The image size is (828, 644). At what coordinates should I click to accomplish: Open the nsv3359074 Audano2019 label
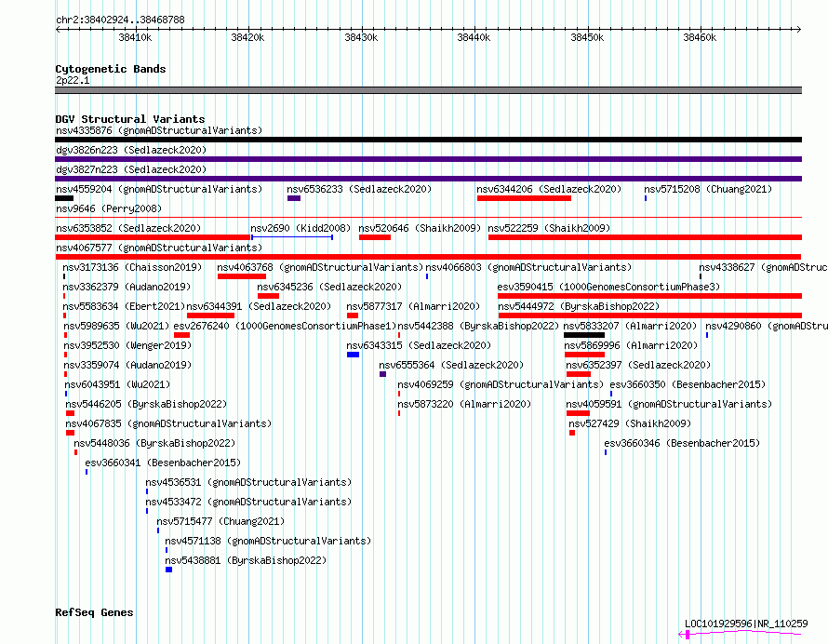127,365
